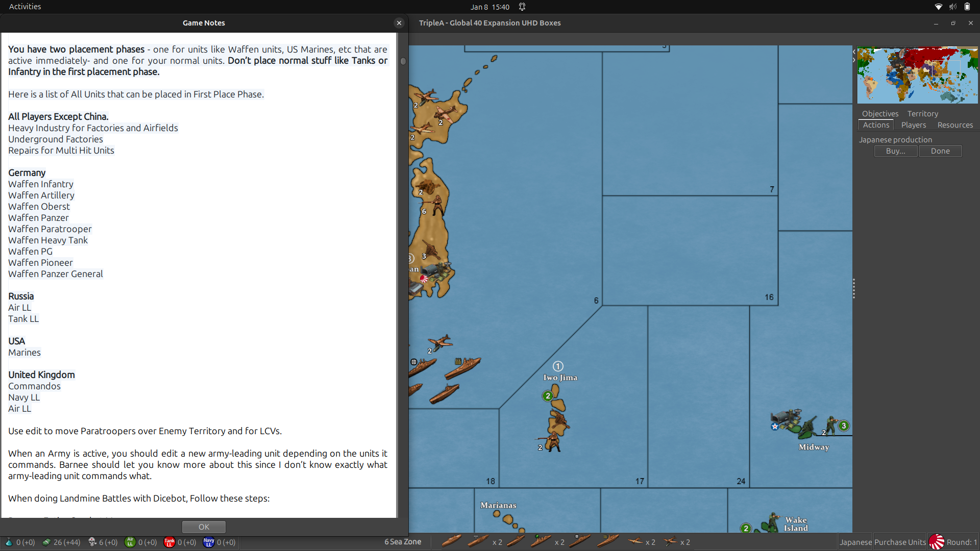980x551 pixels.
Task: Click the dotted splitter handle on the map edge
Action: pyautogui.click(x=854, y=288)
